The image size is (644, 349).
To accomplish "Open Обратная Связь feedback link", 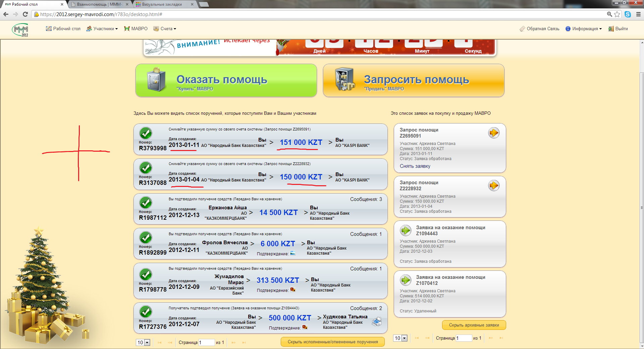I will tap(539, 29).
